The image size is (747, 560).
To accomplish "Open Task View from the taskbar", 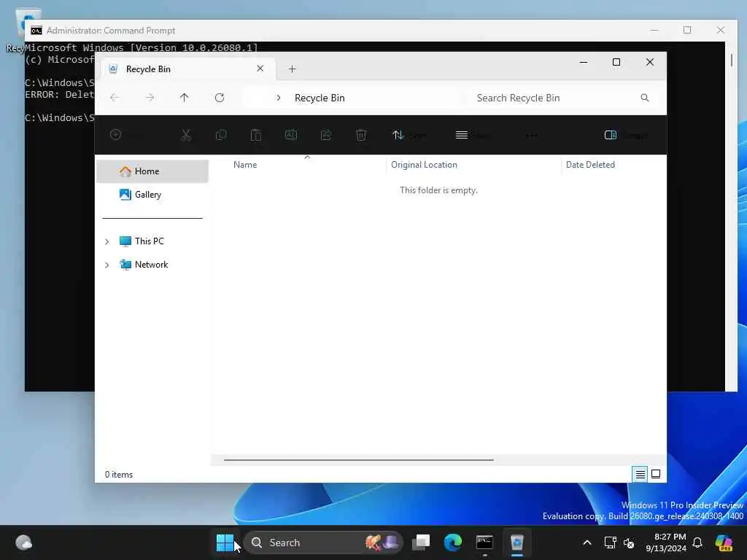I will point(421,542).
